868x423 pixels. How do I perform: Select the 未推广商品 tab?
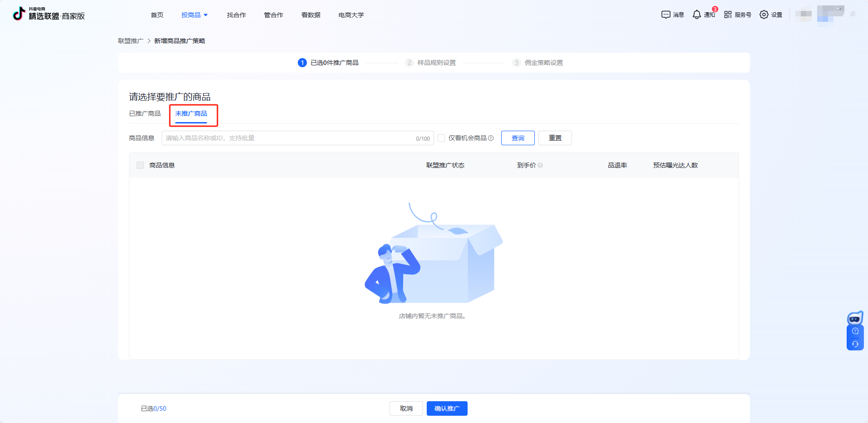tap(191, 113)
